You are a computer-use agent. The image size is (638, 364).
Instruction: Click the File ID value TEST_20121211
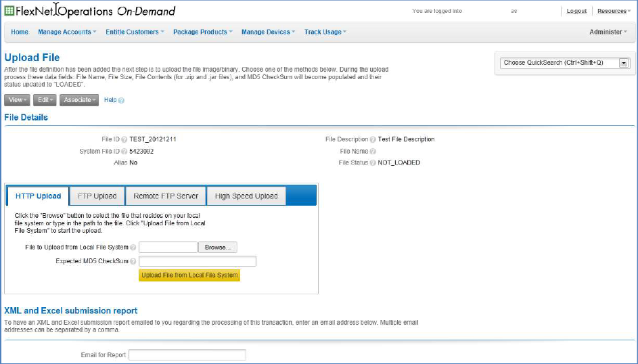coord(153,139)
